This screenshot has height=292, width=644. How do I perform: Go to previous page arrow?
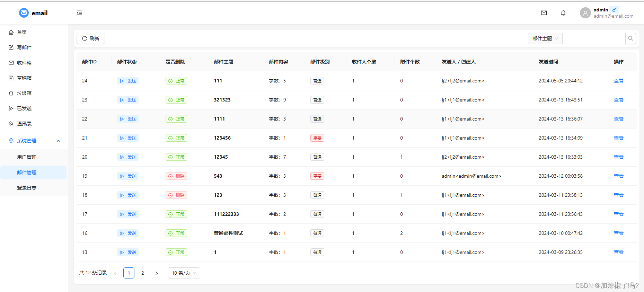pos(115,273)
